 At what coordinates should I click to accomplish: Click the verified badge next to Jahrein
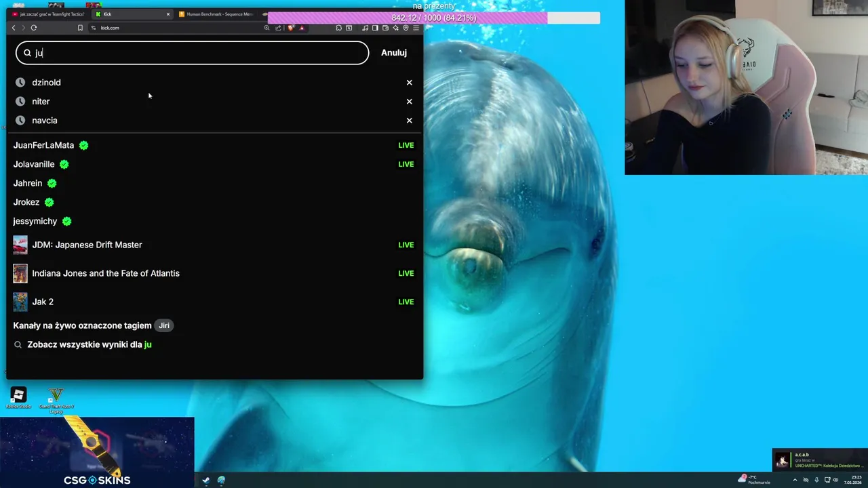coord(52,183)
